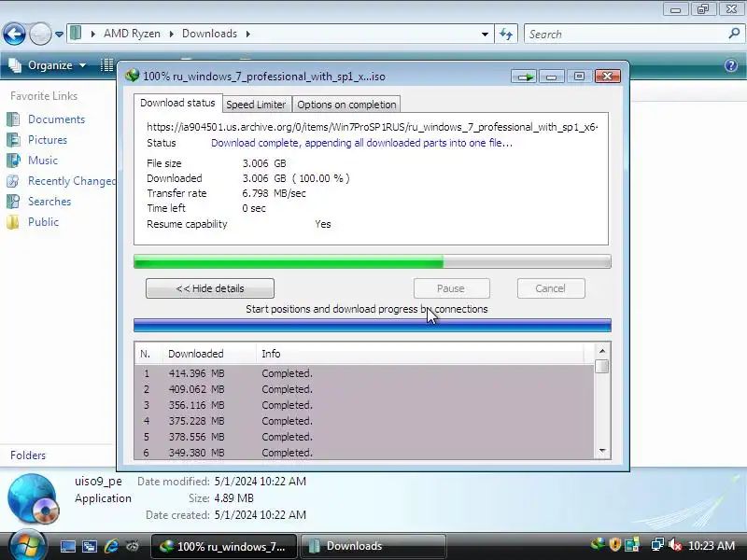This screenshot has width=747, height=560.
Task: Click Switch between windows Quick Launch icon
Action: coord(90,546)
